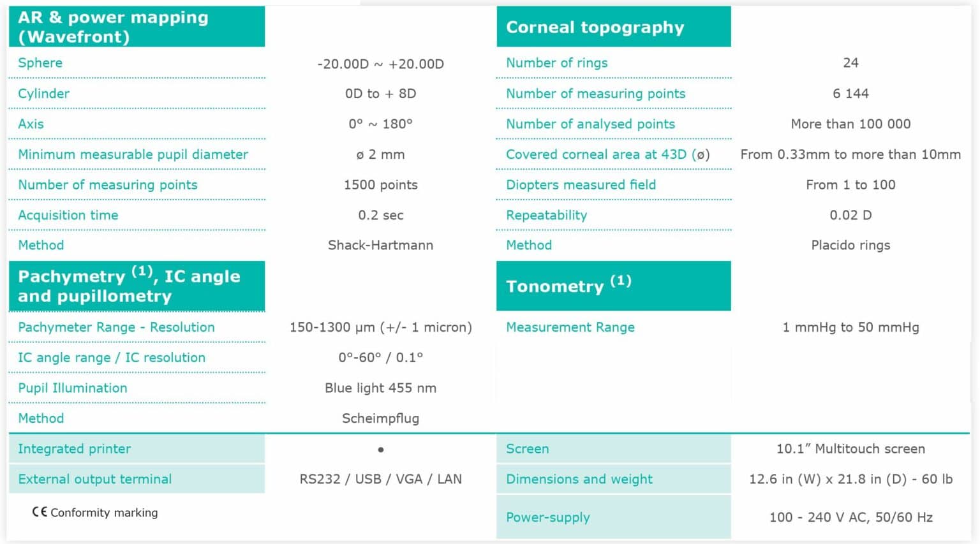The height and width of the screenshot is (544, 980).
Task: Click the Cylinder specification label
Action: click(43, 93)
